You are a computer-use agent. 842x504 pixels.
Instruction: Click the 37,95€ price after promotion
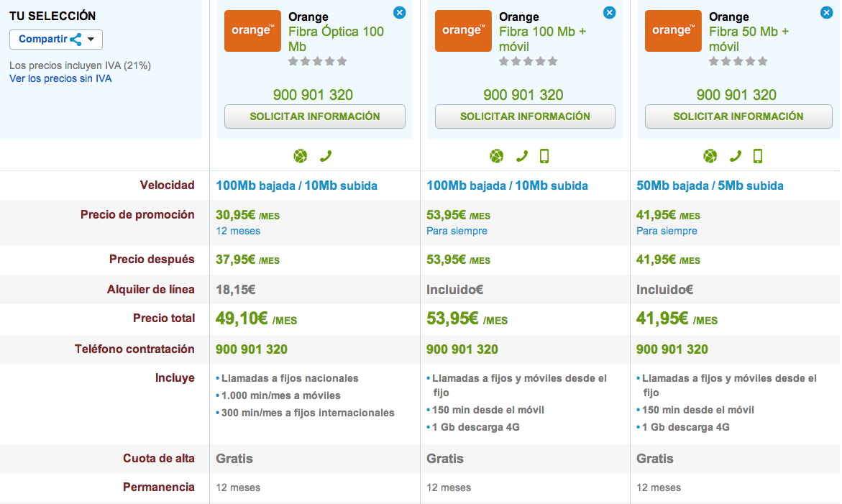tap(247, 260)
